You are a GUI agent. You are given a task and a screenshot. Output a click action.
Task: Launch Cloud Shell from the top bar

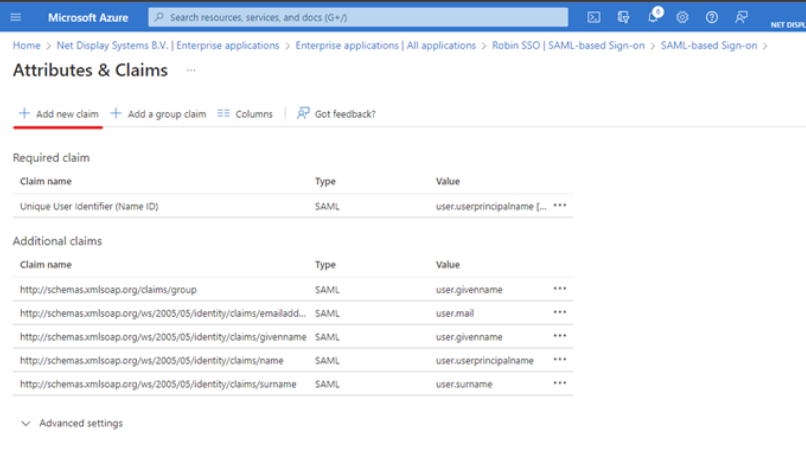point(594,17)
